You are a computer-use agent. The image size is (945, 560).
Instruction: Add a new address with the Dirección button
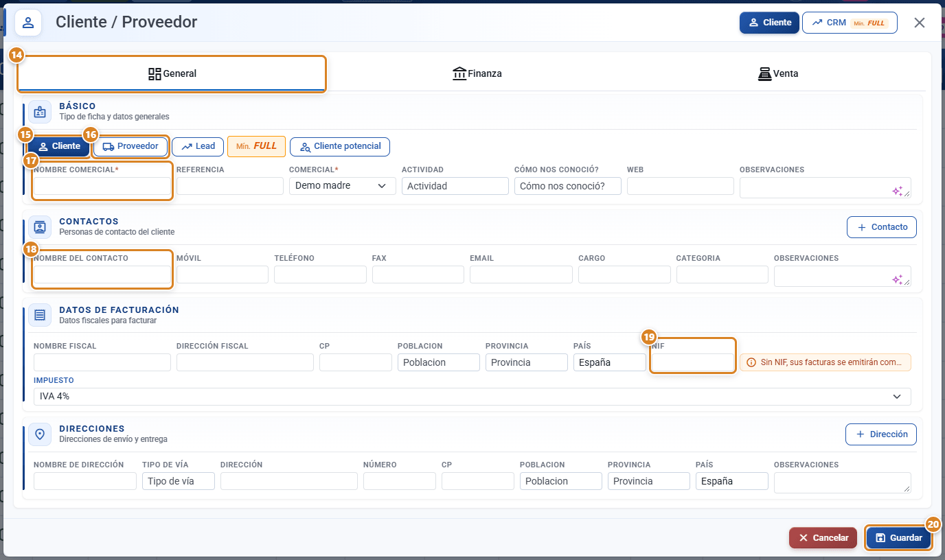tap(881, 434)
